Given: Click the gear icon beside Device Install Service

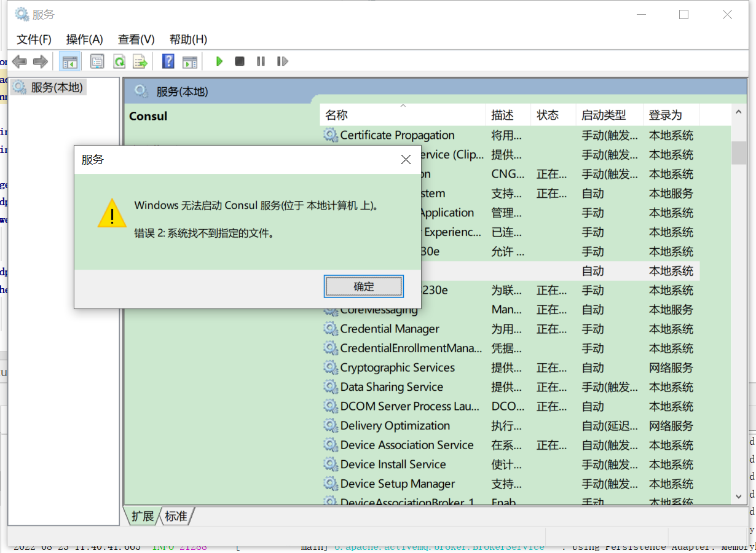Looking at the screenshot, I should tap(331, 465).
